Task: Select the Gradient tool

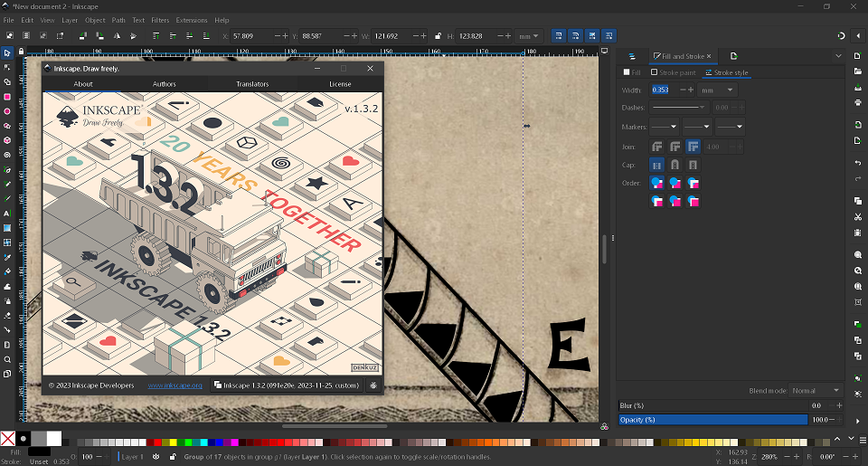Action: 7,228
